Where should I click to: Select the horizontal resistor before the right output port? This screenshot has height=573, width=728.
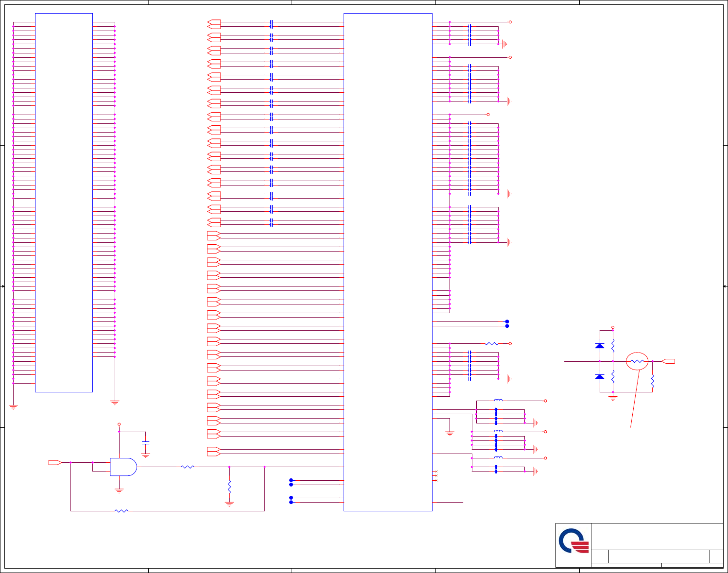[637, 361]
